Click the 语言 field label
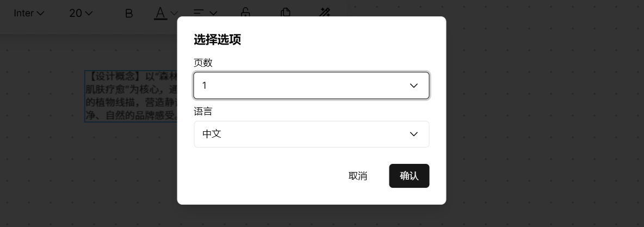This screenshot has width=644, height=227. coord(203,111)
